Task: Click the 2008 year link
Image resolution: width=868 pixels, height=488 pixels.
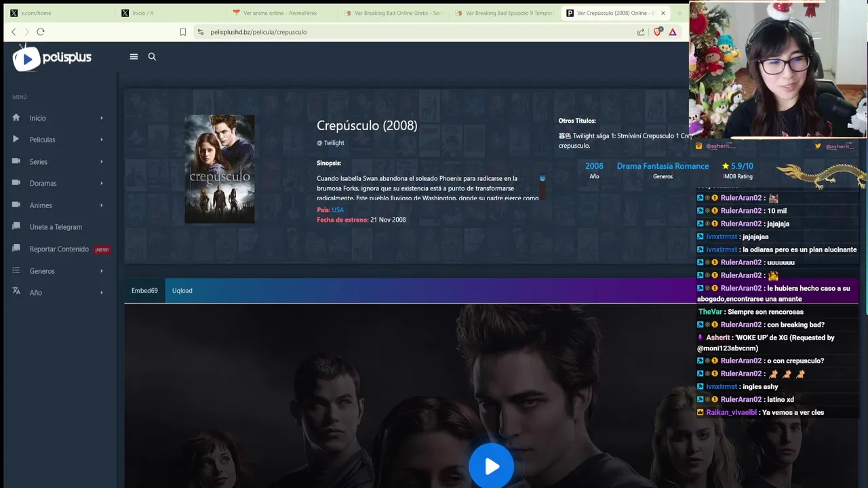Action: click(x=594, y=166)
